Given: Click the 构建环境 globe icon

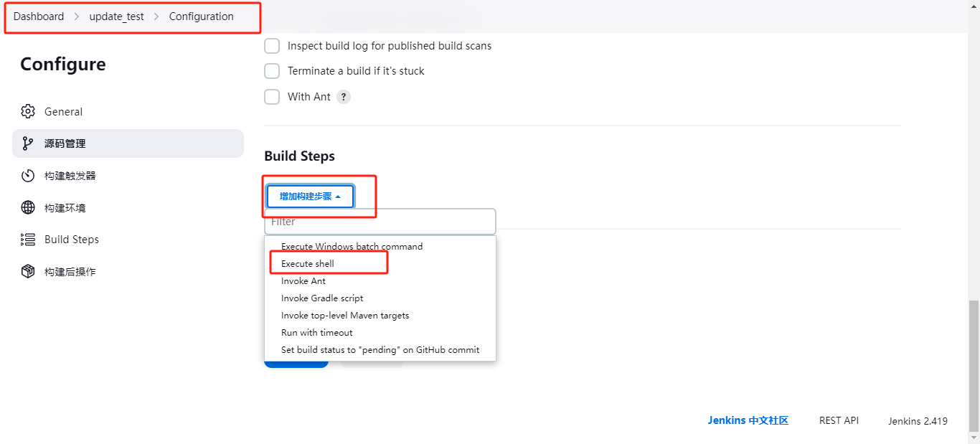Looking at the screenshot, I should pos(28,208).
